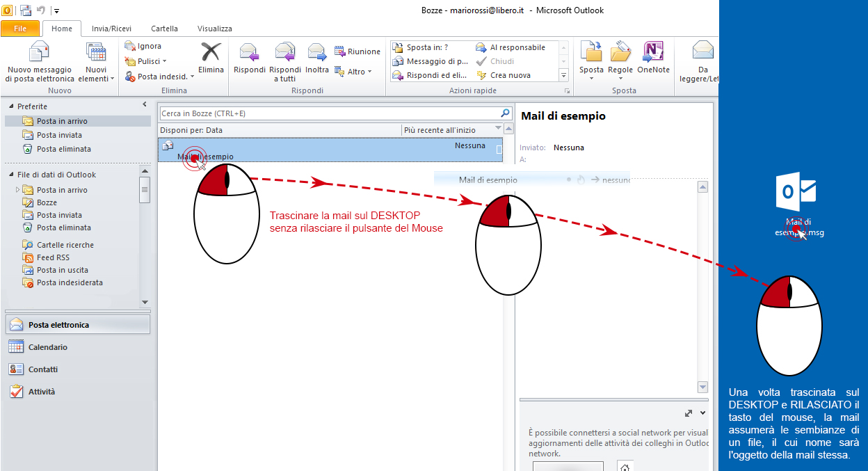
Task: Open OneNote from the ribbon
Action: [x=653, y=54]
